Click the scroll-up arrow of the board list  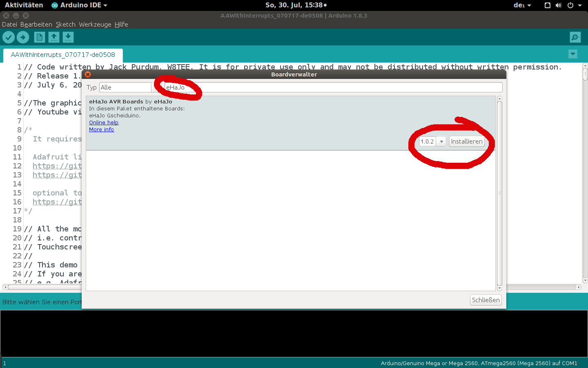(499, 99)
